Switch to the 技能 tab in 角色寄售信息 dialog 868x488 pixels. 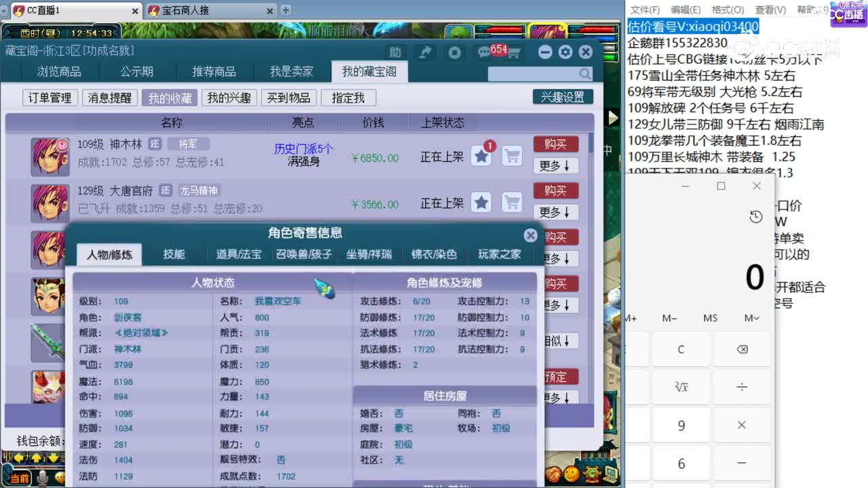coord(174,254)
